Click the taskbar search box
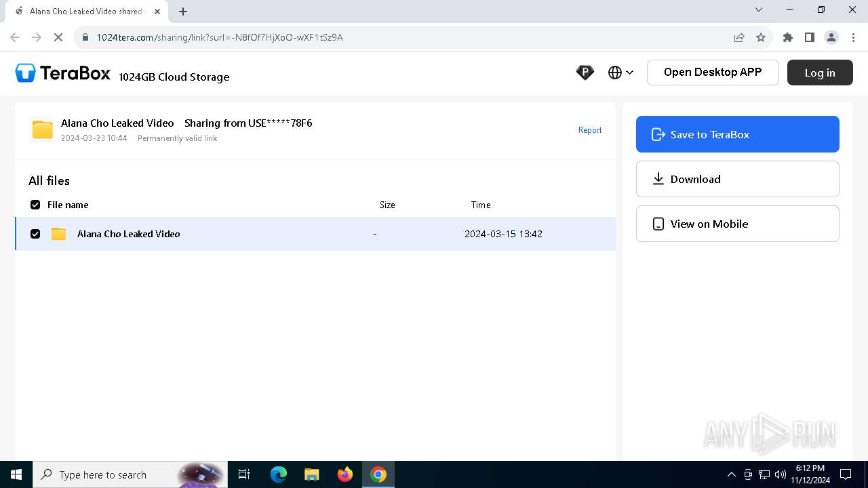868x488 pixels. pos(132,474)
